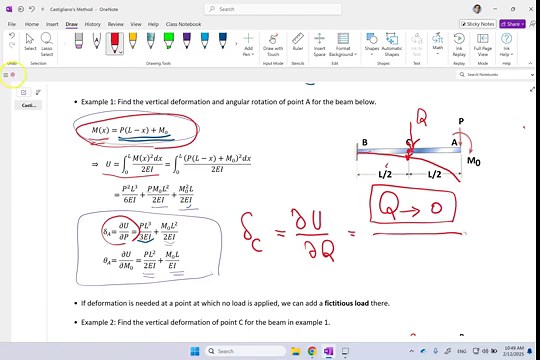Open Google Chrome from the taskbar
The width and height of the screenshot is (540, 360).
(312, 351)
